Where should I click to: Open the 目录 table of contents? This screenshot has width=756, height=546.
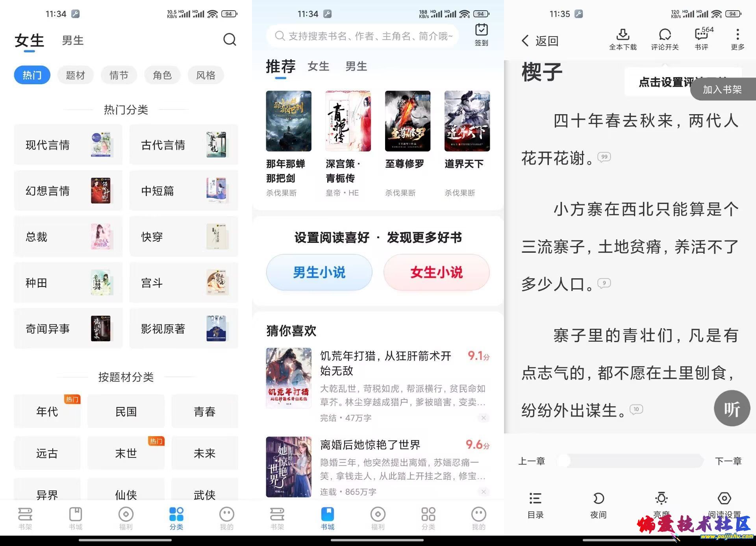click(x=535, y=505)
